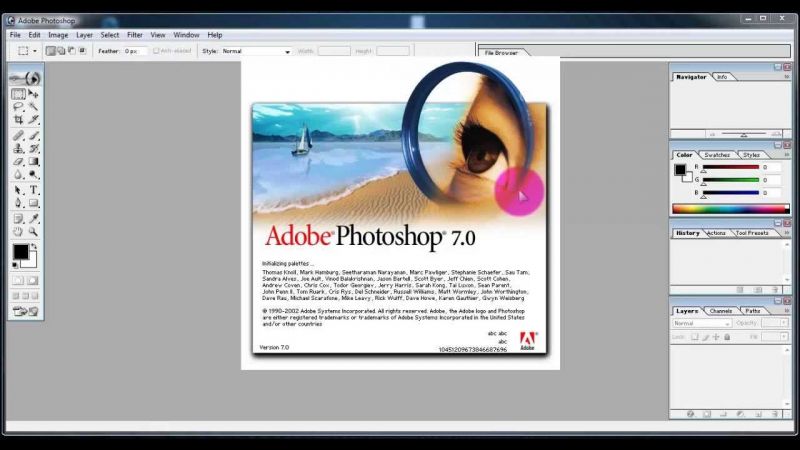
Task: Choose the Crop tool
Action: [x=18, y=119]
